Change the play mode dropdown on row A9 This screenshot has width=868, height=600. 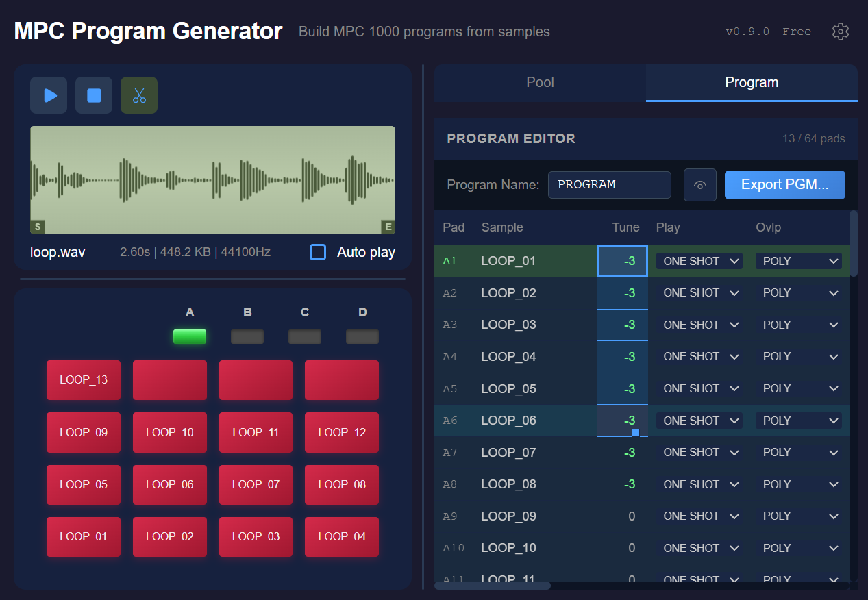pyautogui.click(x=699, y=516)
